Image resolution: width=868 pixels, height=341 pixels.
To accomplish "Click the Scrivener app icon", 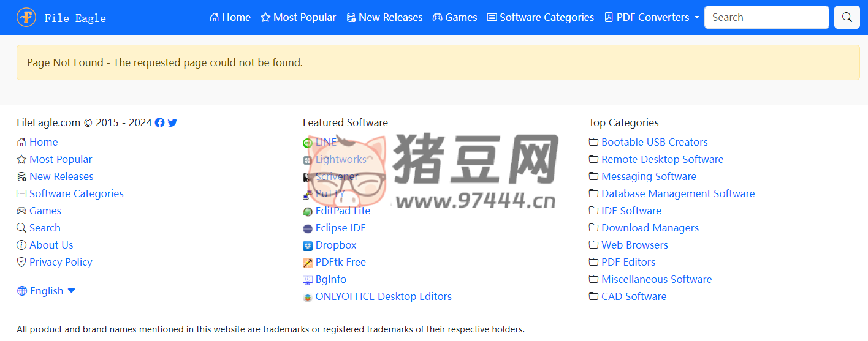I will 308,177.
